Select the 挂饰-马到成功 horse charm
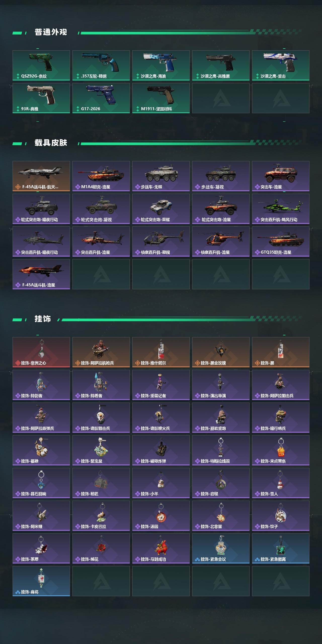 click(161, 548)
